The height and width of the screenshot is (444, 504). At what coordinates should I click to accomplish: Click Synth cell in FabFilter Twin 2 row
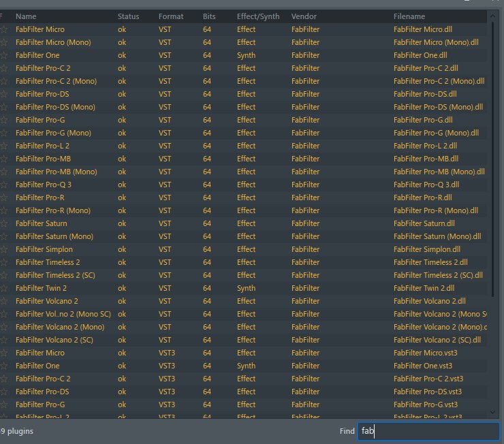247,288
